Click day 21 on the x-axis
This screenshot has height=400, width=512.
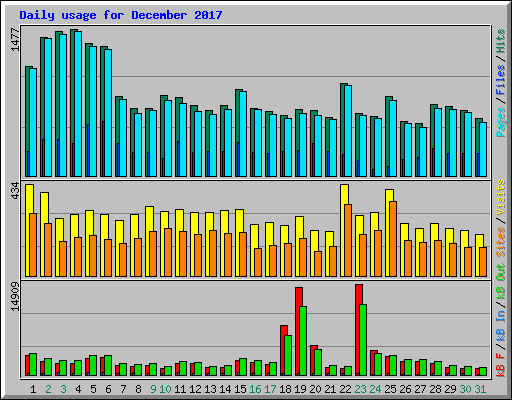(x=330, y=389)
